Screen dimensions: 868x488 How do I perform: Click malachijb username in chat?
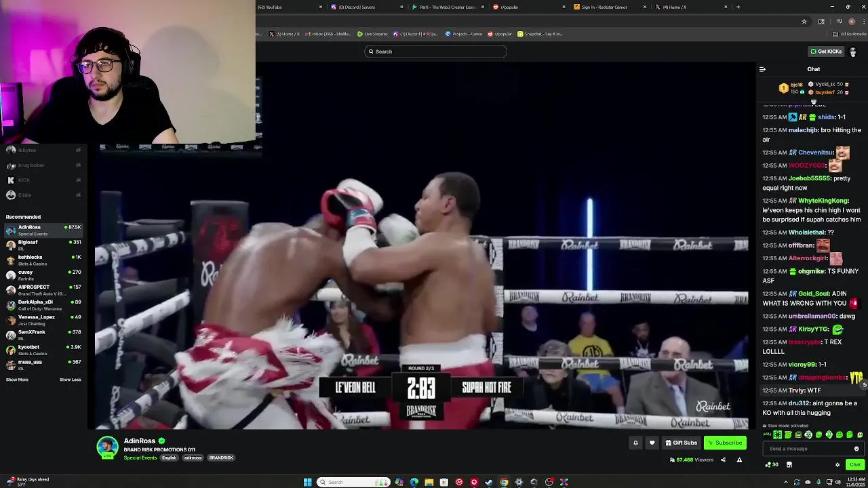click(803, 130)
